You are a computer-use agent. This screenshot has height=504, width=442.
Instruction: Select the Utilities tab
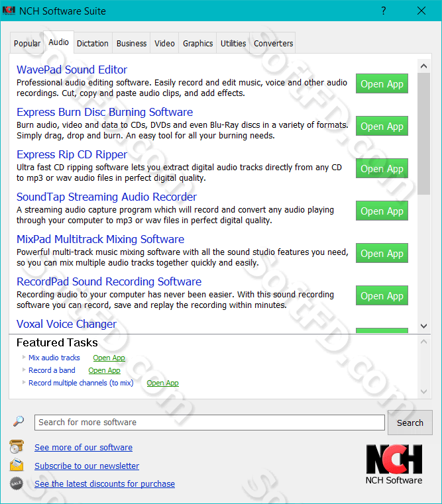(x=233, y=44)
